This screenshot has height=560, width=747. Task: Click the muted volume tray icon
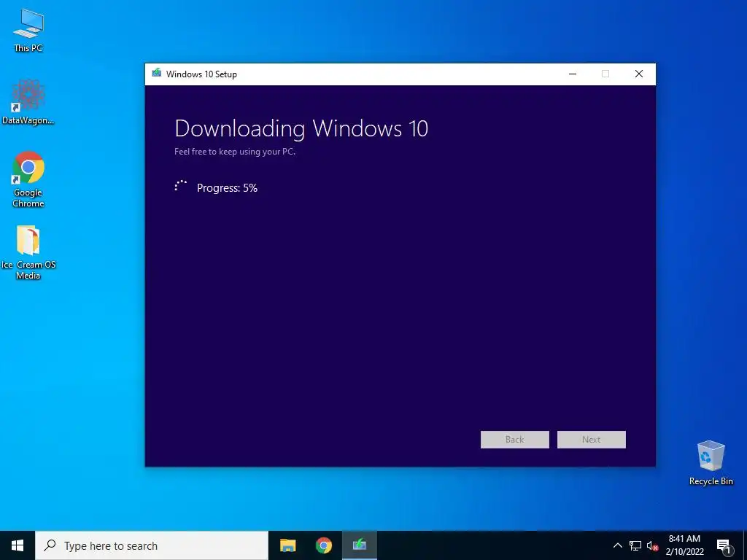(652, 545)
